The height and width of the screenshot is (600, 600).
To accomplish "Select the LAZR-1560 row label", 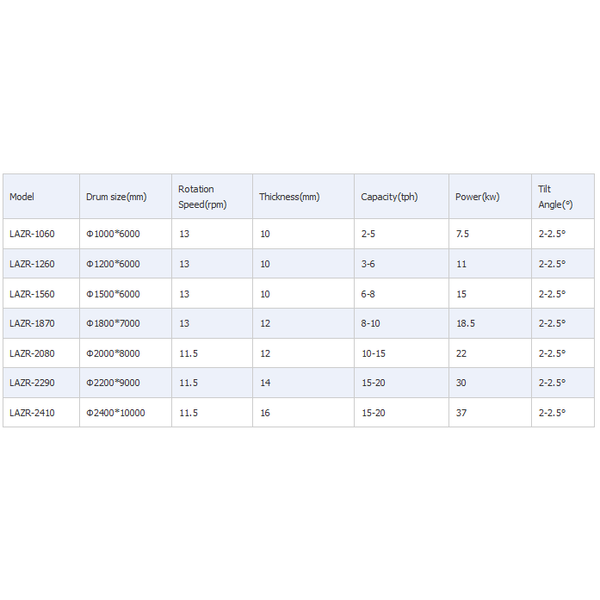I will click(x=41, y=293).
